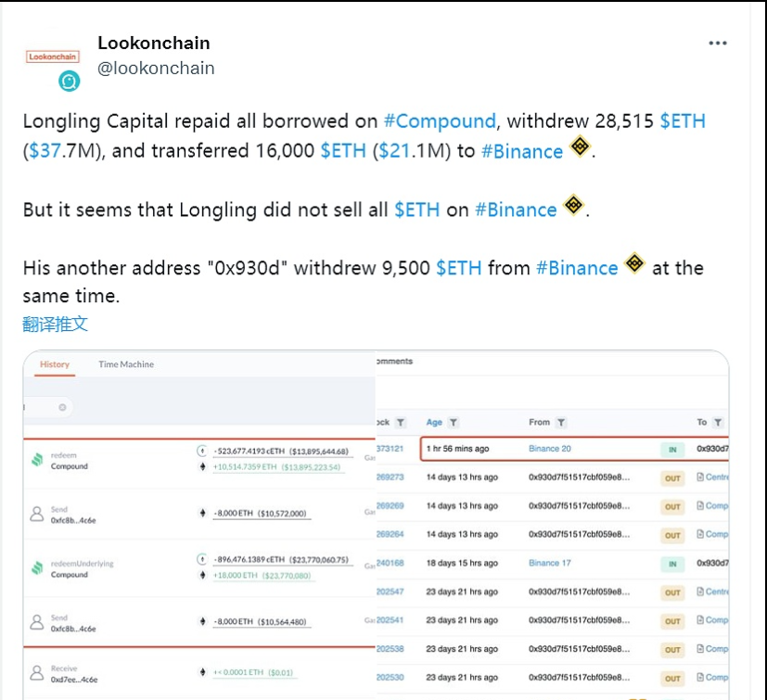
Task: Click the 翻译推文 translate tweet link
Action: click(x=56, y=324)
